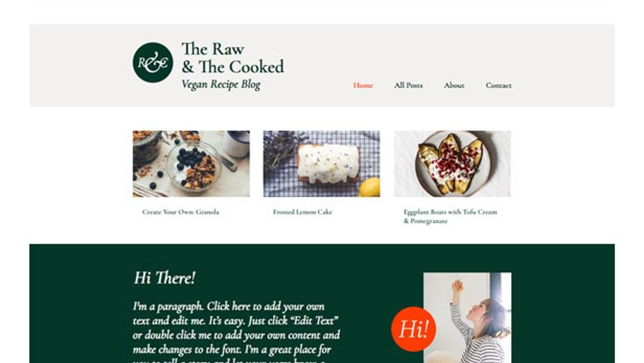
Task: Click the woman in striped shirt photo
Action: (x=467, y=318)
